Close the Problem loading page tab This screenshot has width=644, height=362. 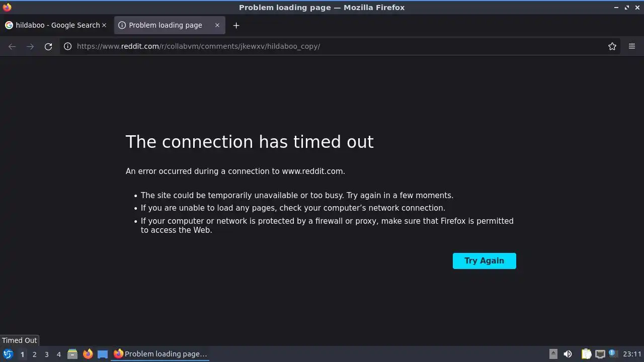coord(217,25)
